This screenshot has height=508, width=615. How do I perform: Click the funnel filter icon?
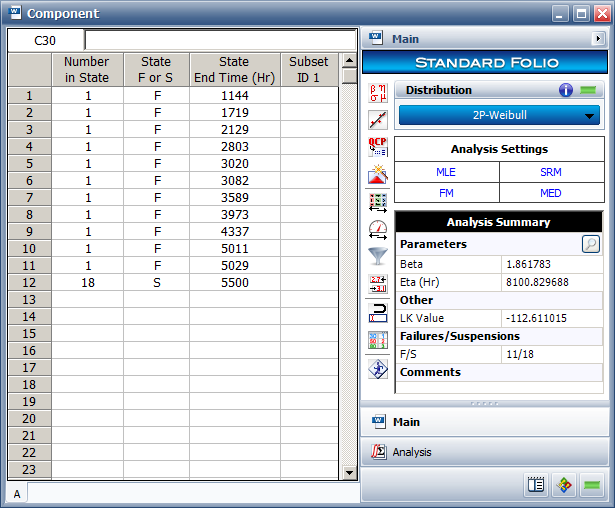point(378,256)
